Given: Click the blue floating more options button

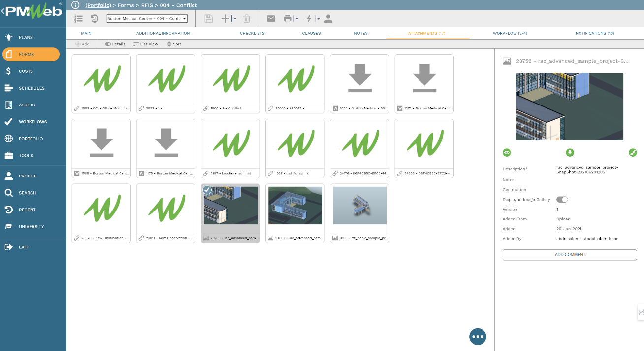Looking at the screenshot, I should coord(478,336).
